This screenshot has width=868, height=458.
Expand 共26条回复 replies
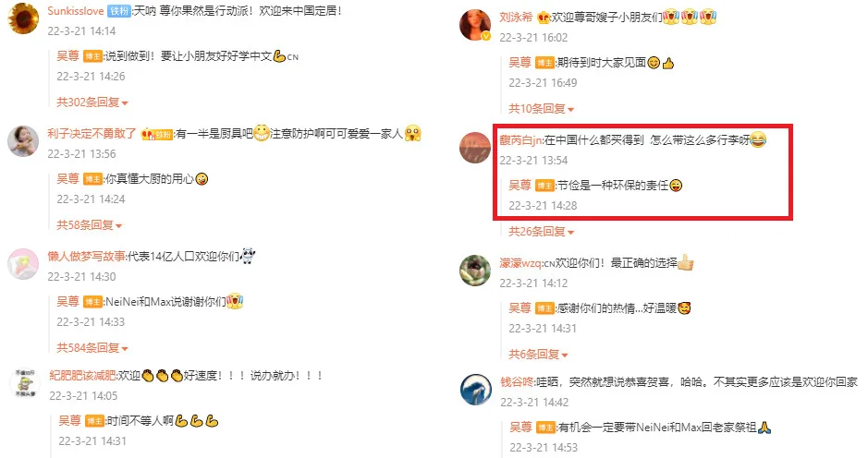pos(542,232)
